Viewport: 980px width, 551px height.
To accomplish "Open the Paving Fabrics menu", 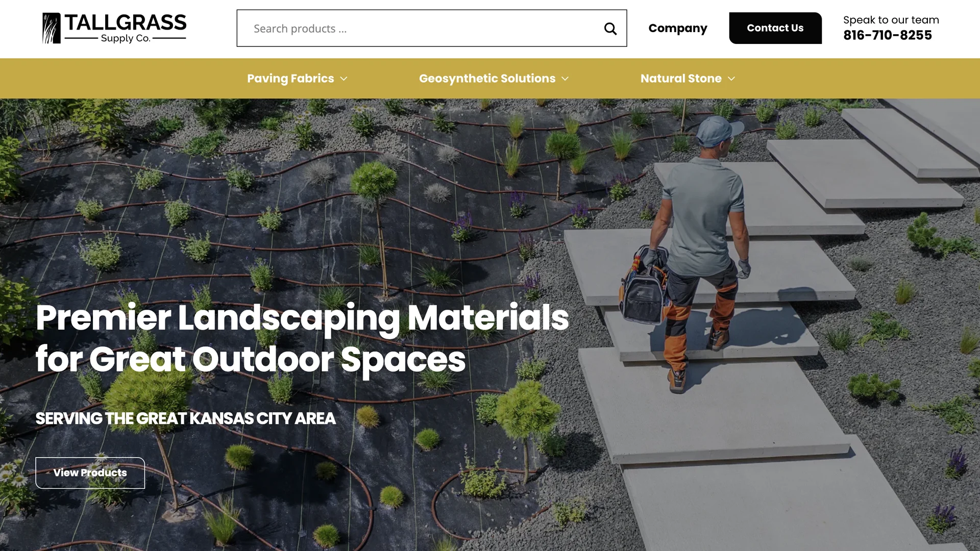I will 290,79.
